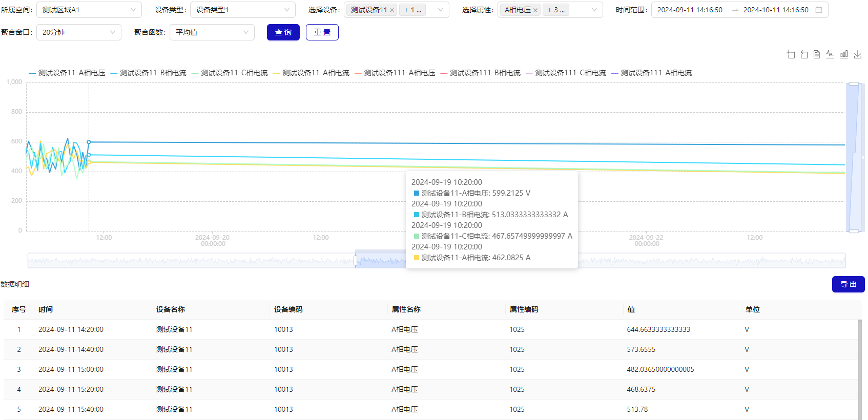868x420 pixels.
Task: Click the horizontal data zoom slider's left handle
Action: click(356, 261)
